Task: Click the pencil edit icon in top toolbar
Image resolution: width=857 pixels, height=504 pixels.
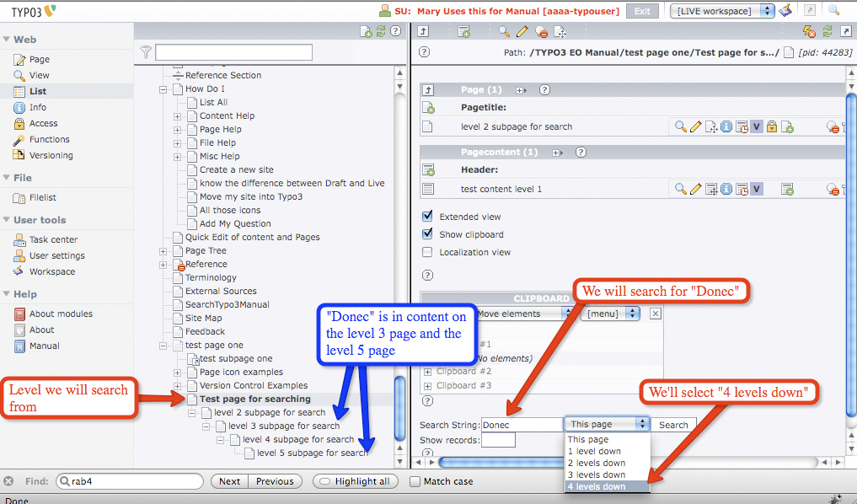Action: [522, 32]
